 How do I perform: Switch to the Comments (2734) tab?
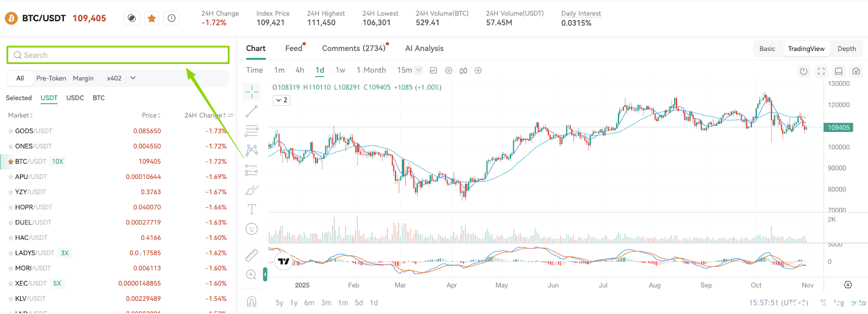354,48
